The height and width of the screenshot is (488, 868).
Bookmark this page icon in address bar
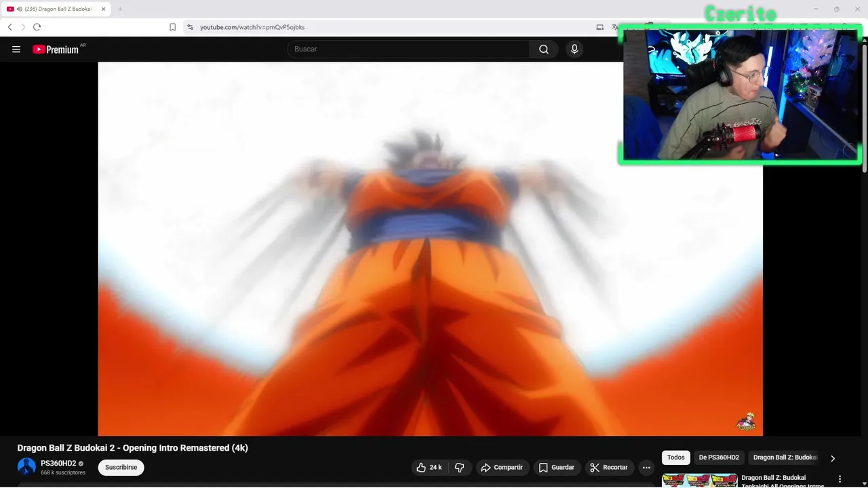click(173, 27)
